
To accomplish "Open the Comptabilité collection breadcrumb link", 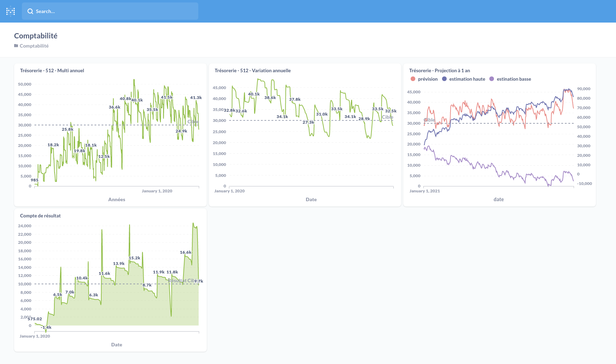I will pyautogui.click(x=34, y=46).
